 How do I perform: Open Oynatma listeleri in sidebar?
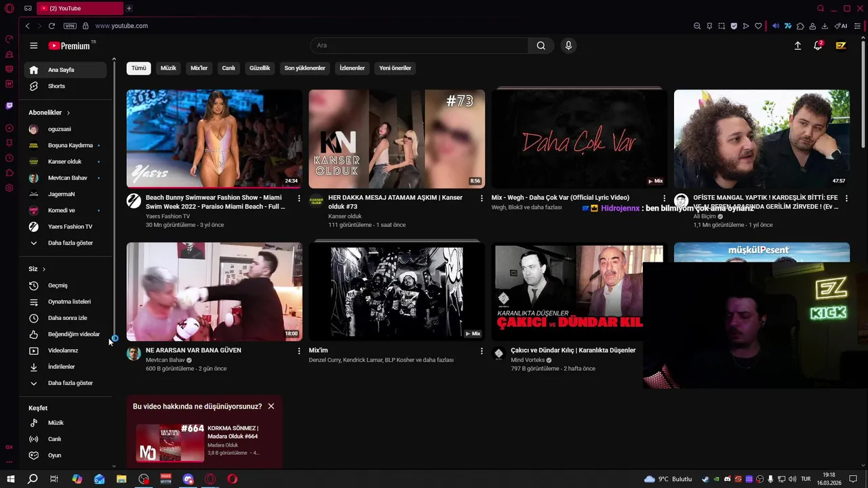65,302
